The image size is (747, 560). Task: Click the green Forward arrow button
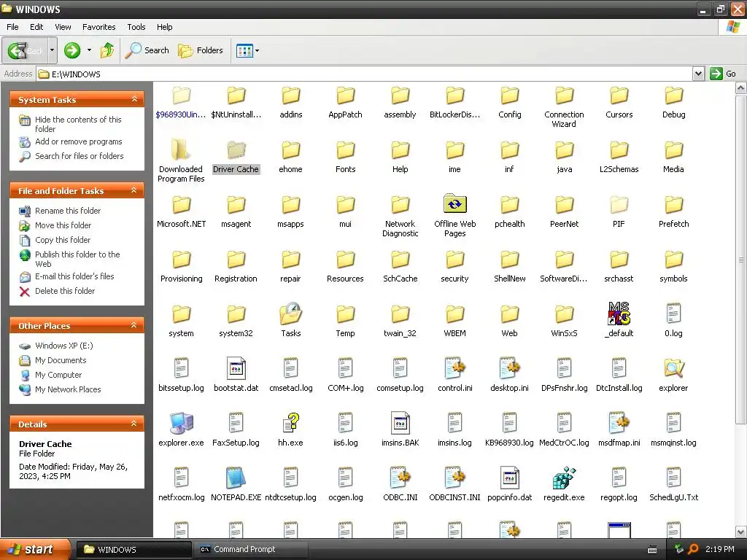tap(72, 50)
